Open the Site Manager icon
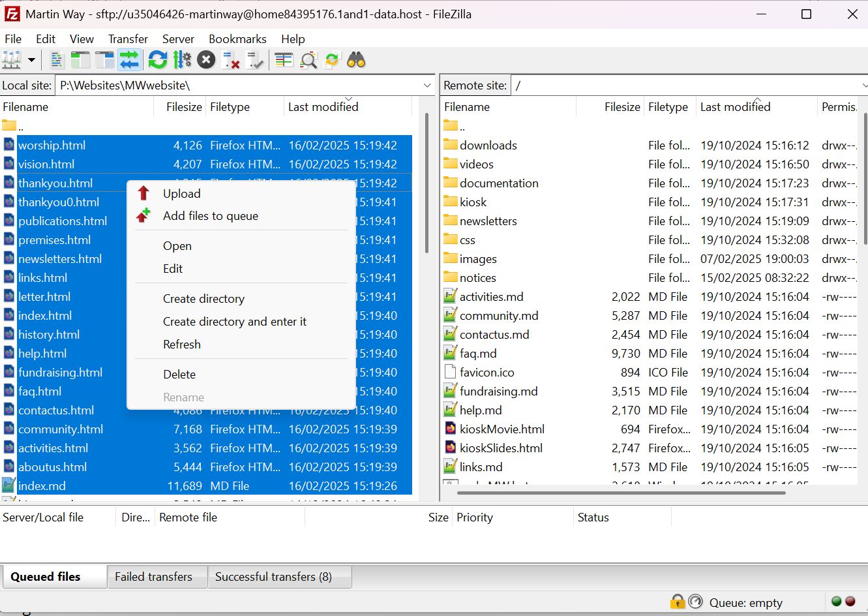The width and height of the screenshot is (868, 616). click(x=12, y=61)
